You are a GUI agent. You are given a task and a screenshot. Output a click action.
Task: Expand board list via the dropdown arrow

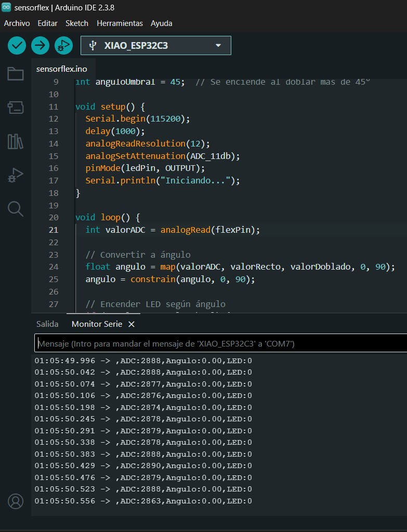coord(218,46)
